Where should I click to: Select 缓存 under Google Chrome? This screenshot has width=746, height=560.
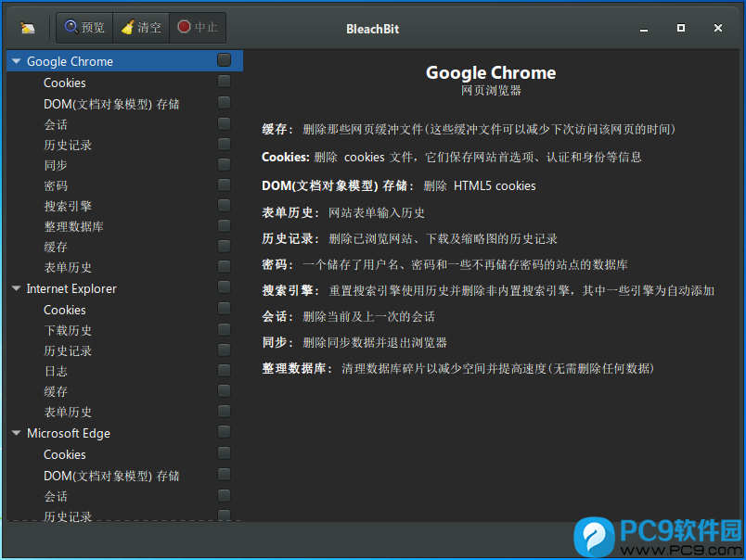pyautogui.click(x=56, y=248)
